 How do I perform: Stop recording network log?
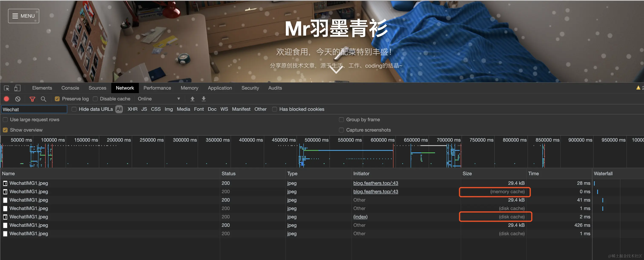[x=7, y=99]
